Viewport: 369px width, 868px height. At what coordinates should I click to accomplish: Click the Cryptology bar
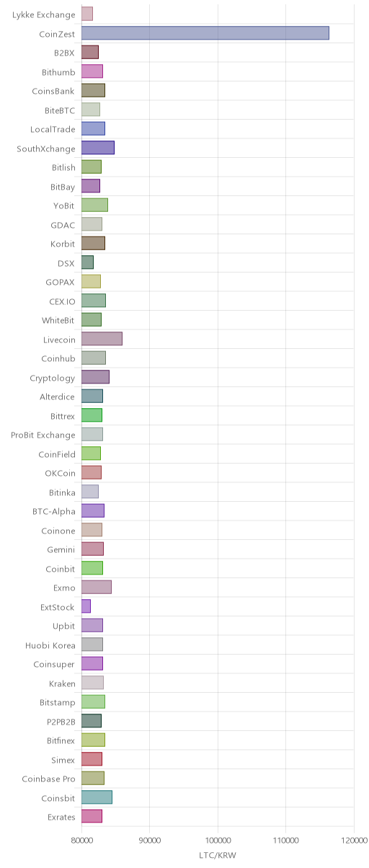(95, 377)
